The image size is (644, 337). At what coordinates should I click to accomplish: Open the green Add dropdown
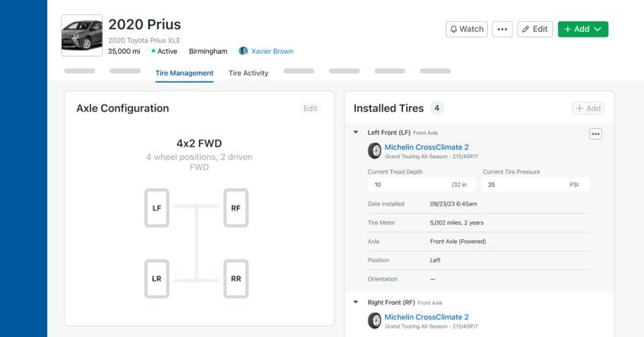click(x=582, y=29)
